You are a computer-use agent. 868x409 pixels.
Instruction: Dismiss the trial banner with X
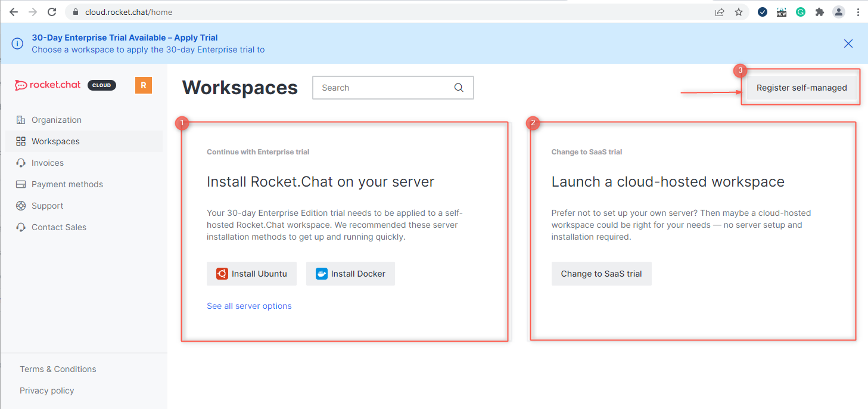point(848,44)
